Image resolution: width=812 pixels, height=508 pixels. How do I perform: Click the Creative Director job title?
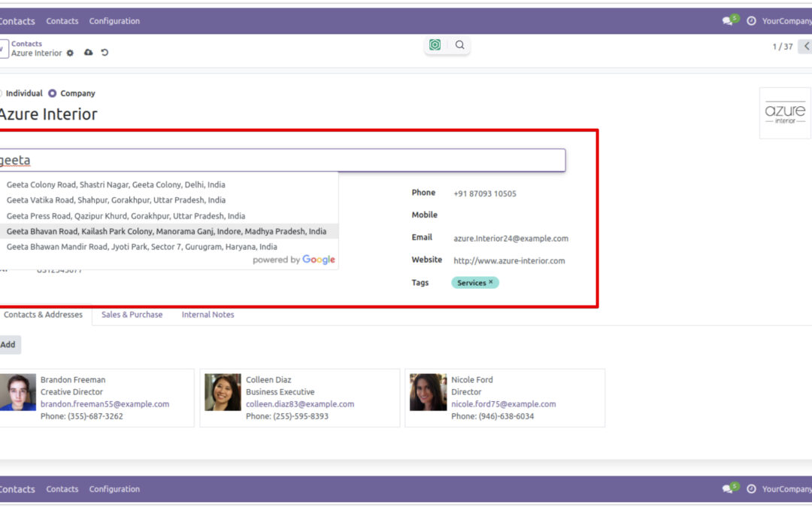click(71, 392)
